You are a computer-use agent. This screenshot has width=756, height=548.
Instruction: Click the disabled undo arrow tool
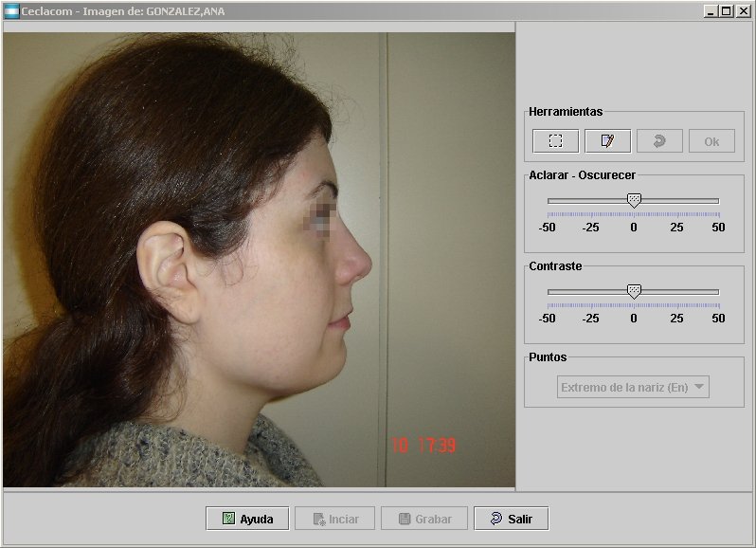click(x=659, y=141)
